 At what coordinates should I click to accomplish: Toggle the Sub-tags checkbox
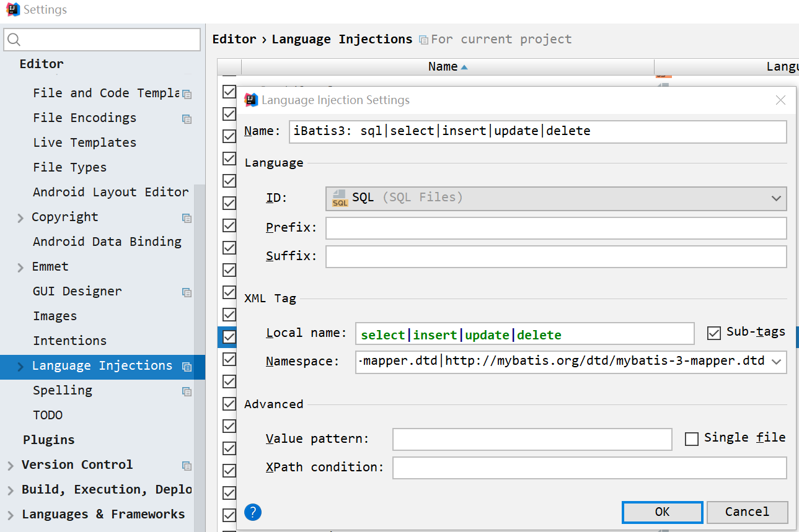click(714, 333)
